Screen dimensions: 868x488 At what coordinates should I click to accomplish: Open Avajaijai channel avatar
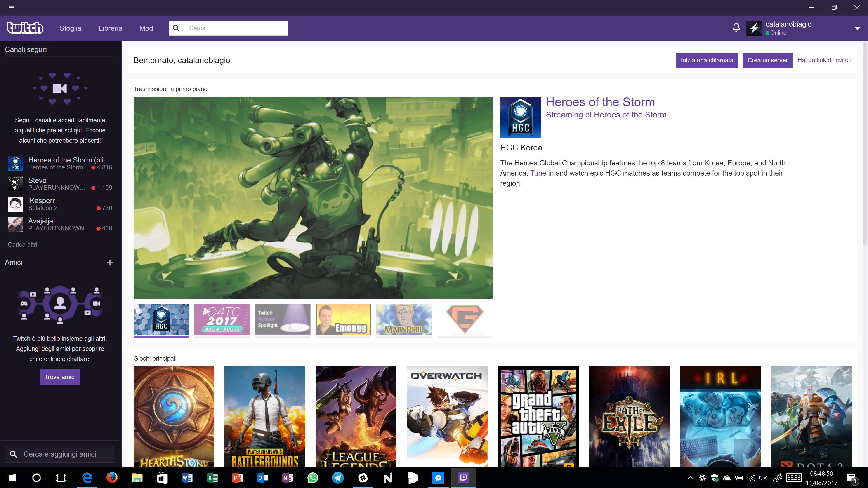(16, 224)
